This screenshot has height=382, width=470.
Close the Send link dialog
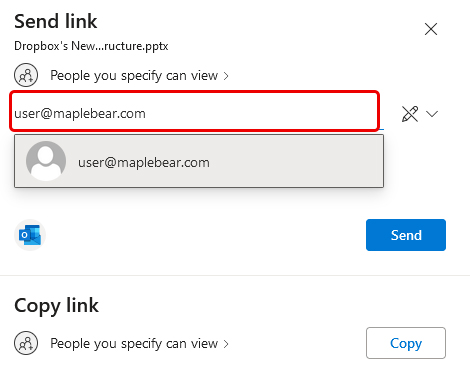point(431,29)
